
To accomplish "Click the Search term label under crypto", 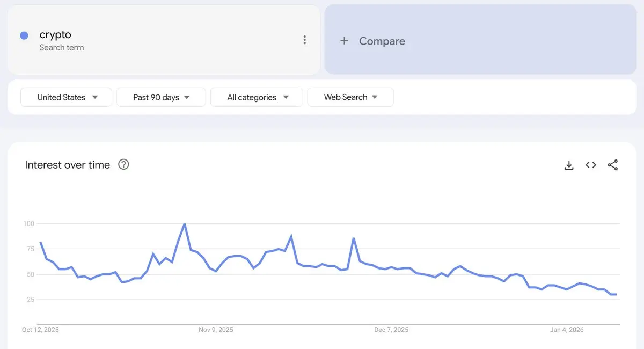I will (x=62, y=48).
